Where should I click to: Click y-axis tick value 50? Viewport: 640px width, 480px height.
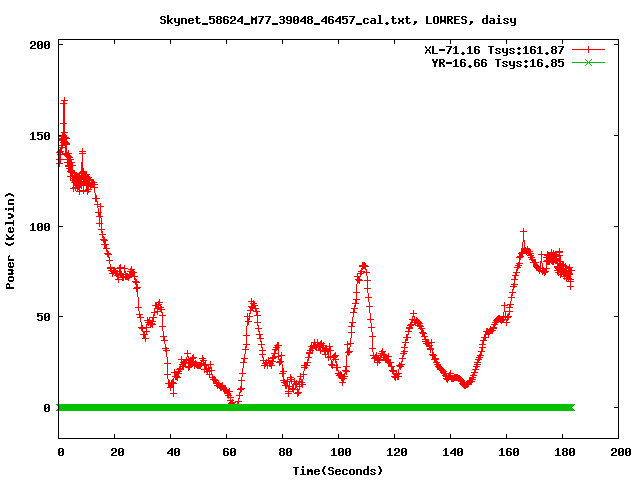pos(43,317)
